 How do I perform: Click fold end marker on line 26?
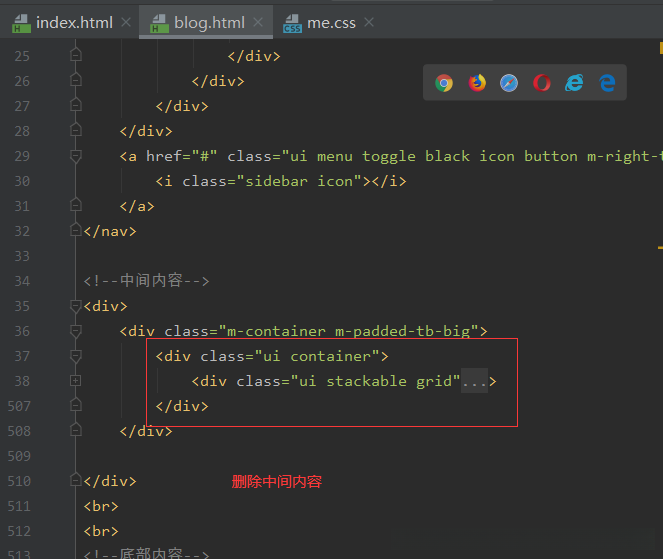[76, 80]
